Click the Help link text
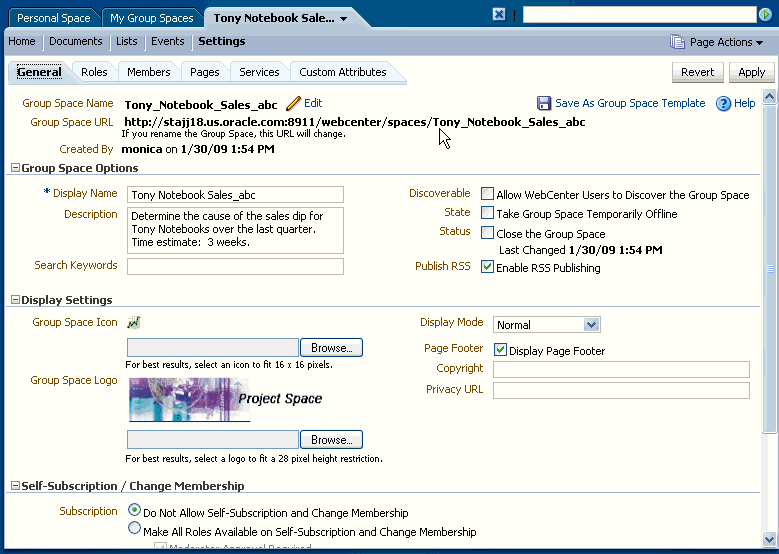The image size is (779, 554). [744, 103]
